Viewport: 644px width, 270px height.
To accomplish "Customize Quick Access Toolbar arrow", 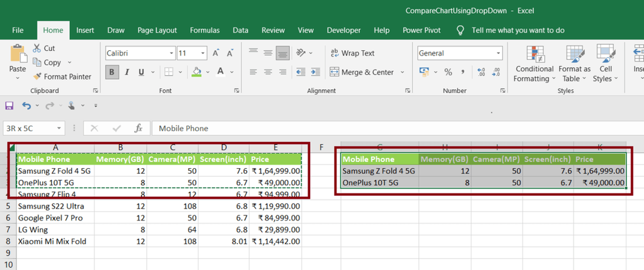I will (x=96, y=106).
